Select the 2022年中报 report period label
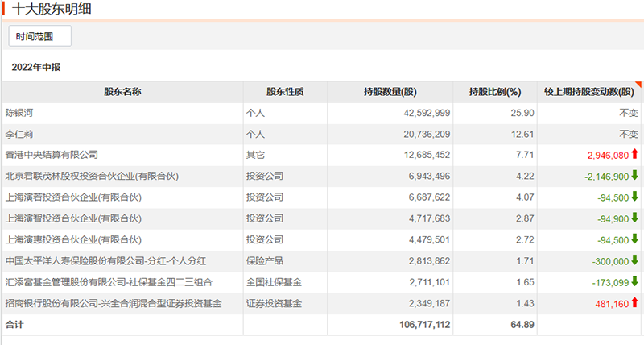 [x=35, y=67]
